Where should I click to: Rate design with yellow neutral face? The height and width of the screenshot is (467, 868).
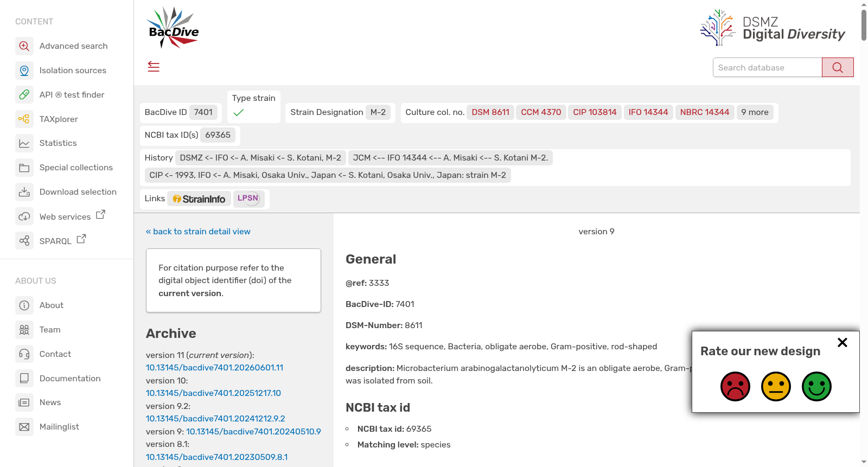[x=776, y=387]
